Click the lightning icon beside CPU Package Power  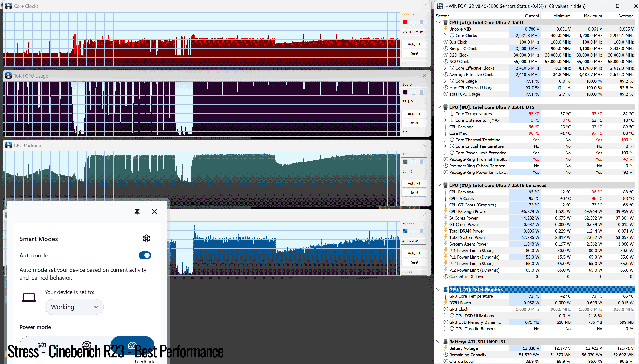445,211
